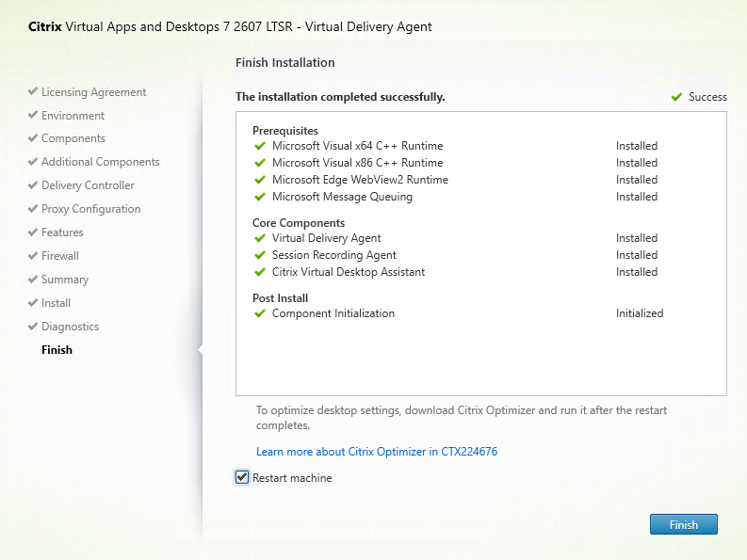Click the Session Recording Agent row
Screen dimensions: 747x560
tap(456, 255)
